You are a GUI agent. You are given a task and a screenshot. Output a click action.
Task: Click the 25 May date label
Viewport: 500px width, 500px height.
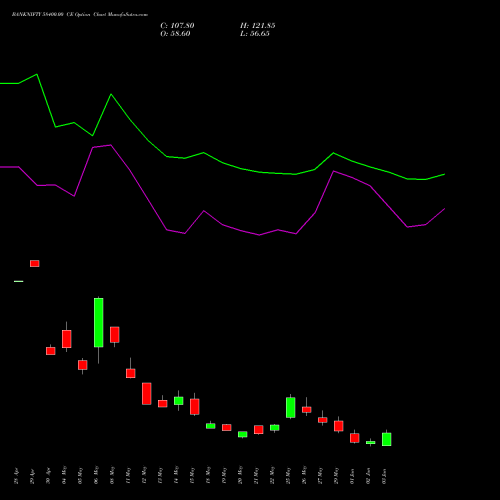[288, 475]
